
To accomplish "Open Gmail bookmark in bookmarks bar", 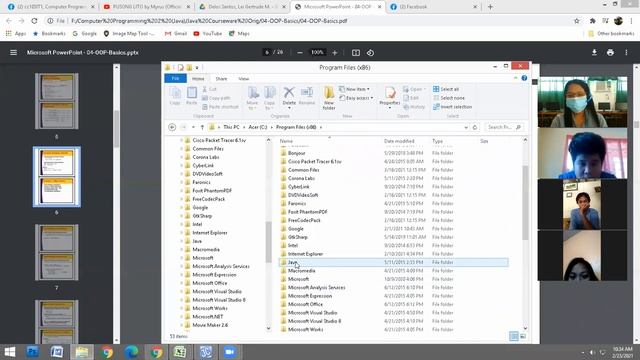I will point(176,33).
